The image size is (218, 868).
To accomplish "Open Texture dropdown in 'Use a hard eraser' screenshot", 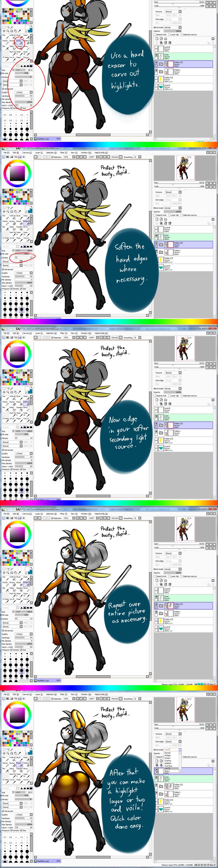I will pyautogui.click(x=173, y=11).
